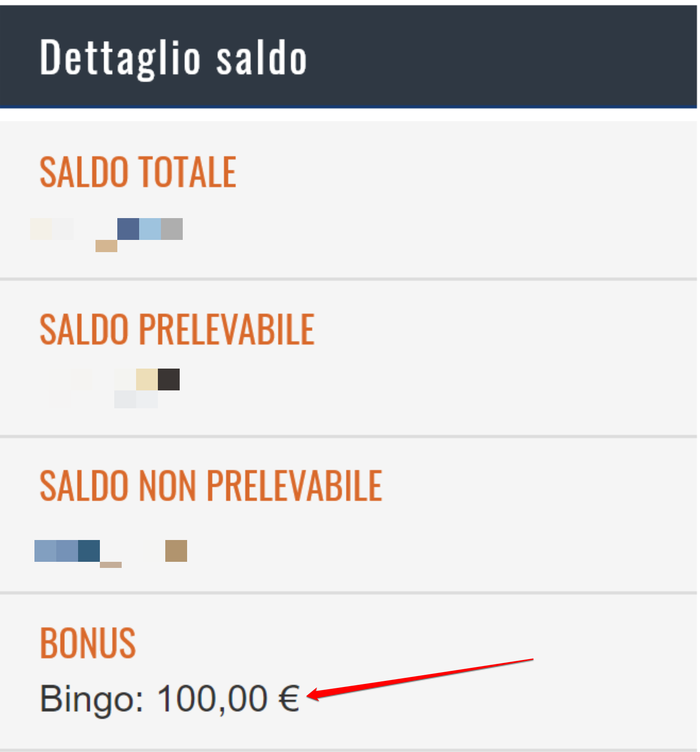Select the BONUS section heading

pyautogui.click(x=88, y=643)
